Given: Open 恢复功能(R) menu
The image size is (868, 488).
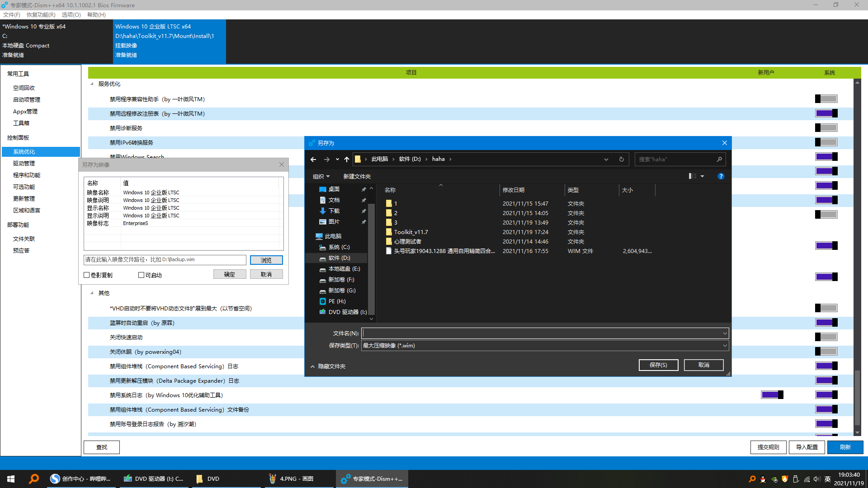Looking at the screenshot, I should (41, 15).
